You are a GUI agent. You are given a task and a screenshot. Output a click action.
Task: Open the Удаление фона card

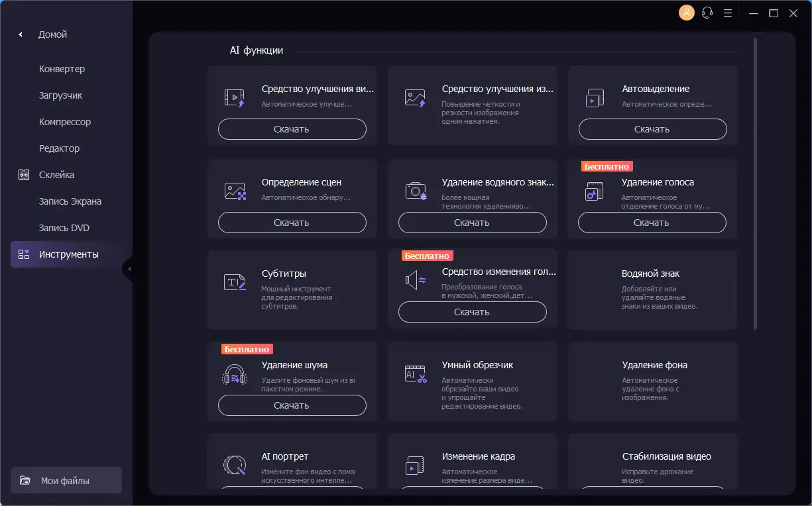tap(652, 381)
